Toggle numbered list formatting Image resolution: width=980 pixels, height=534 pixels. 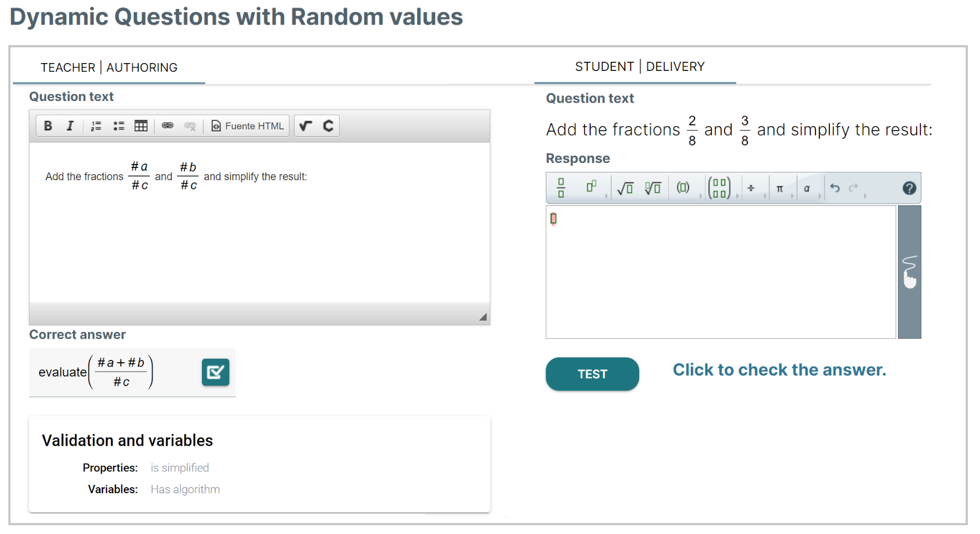click(x=96, y=126)
